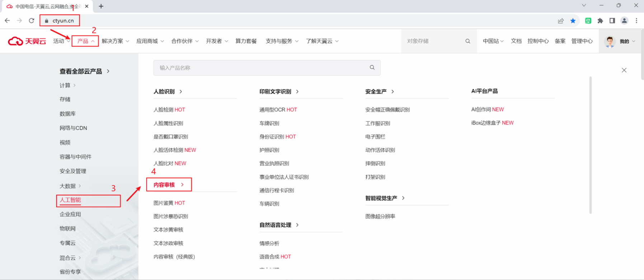Click the 天翼云 logo

pos(27,41)
